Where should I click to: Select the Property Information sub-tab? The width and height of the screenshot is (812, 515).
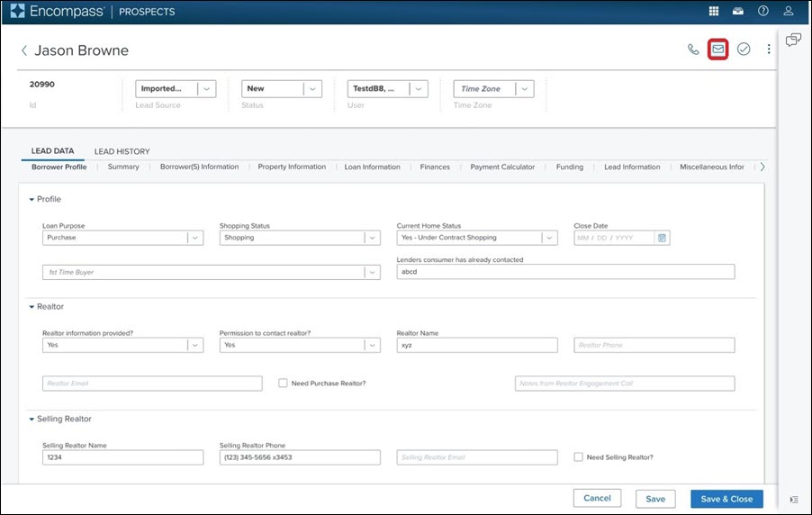point(292,167)
